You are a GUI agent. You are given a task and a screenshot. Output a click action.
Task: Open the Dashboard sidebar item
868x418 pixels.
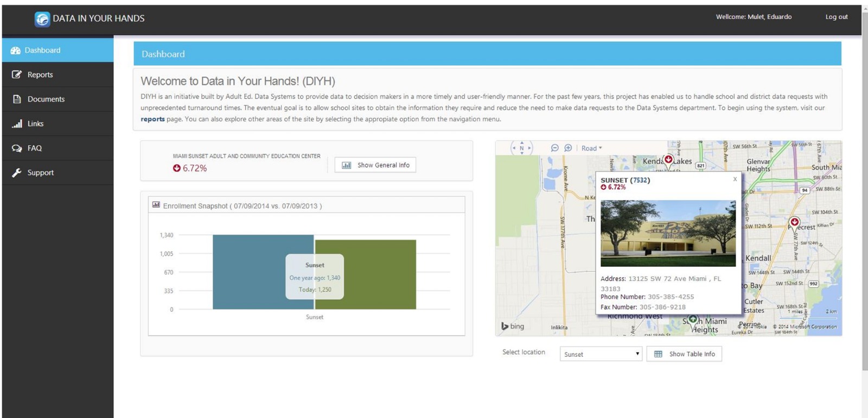click(x=42, y=50)
